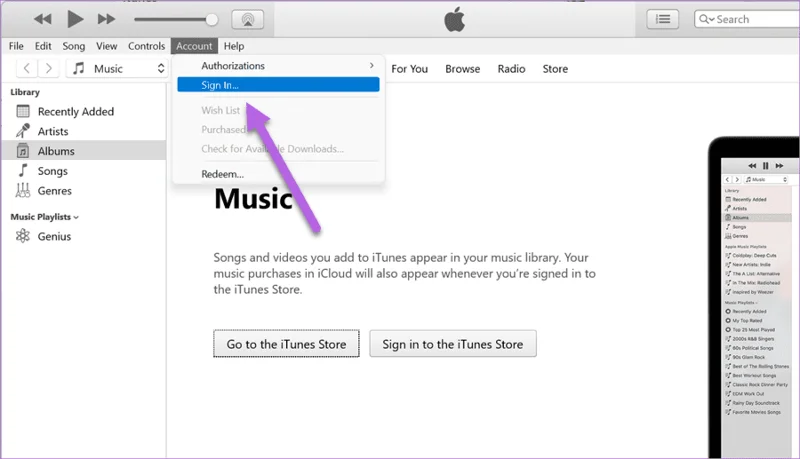The width and height of the screenshot is (800, 459).
Task: Select Genres in the Library sidebar
Action: (x=84, y=191)
